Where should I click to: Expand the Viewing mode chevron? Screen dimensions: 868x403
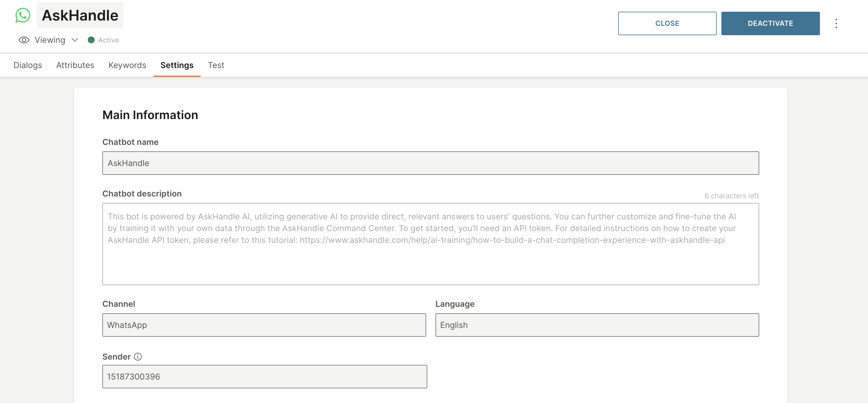coord(75,40)
